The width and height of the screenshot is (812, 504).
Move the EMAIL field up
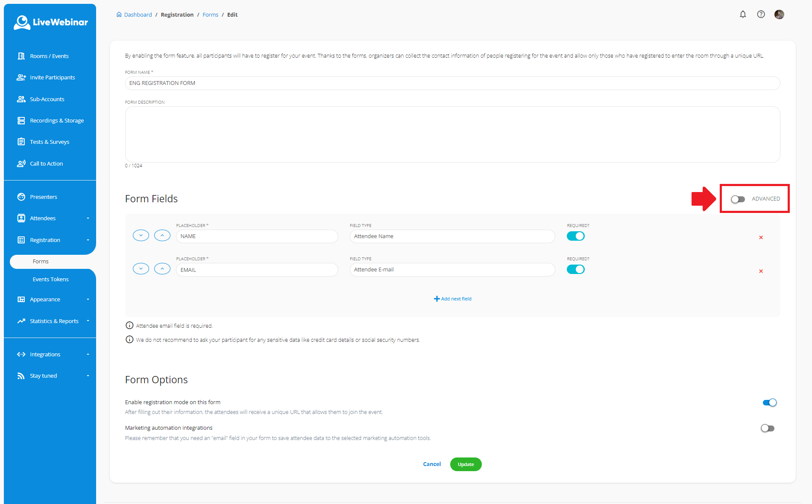[162, 269]
